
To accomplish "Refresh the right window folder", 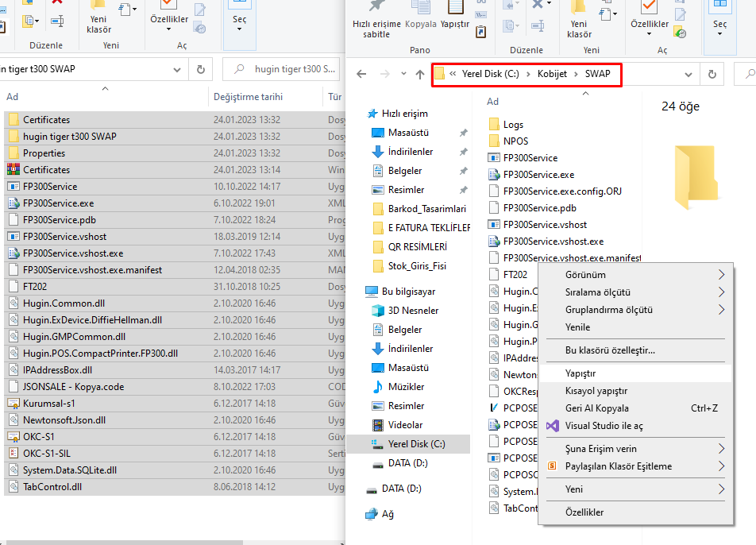I will click(x=712, y=74).
